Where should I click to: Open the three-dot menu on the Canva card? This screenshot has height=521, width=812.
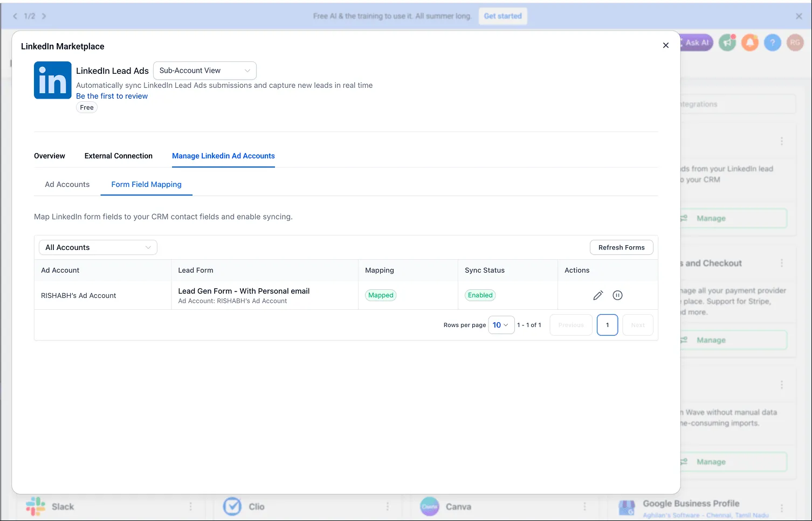[584, 506]
